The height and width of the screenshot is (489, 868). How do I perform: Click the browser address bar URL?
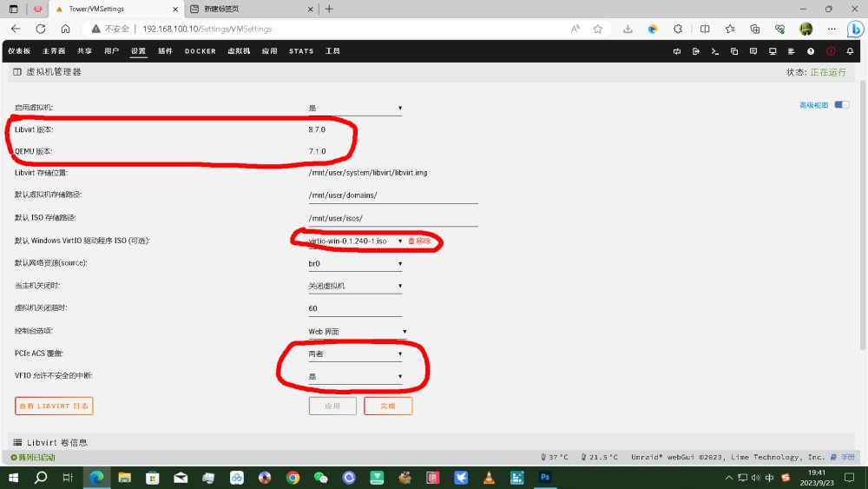207,29
